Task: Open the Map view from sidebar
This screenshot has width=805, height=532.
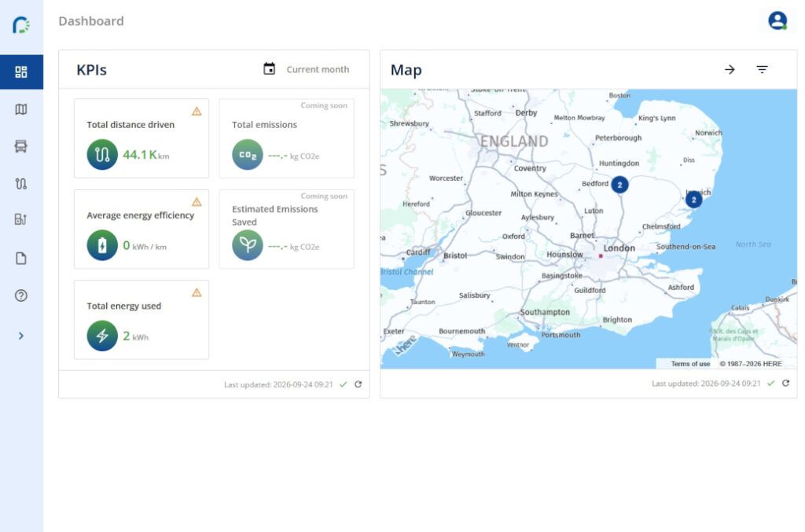Action: pos(21,109)
